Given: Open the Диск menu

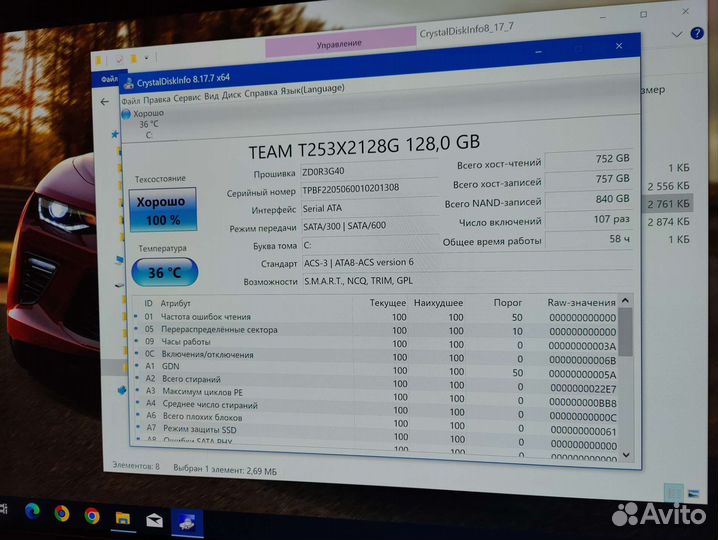Looking at the screenshot, I should pos(231,95).
